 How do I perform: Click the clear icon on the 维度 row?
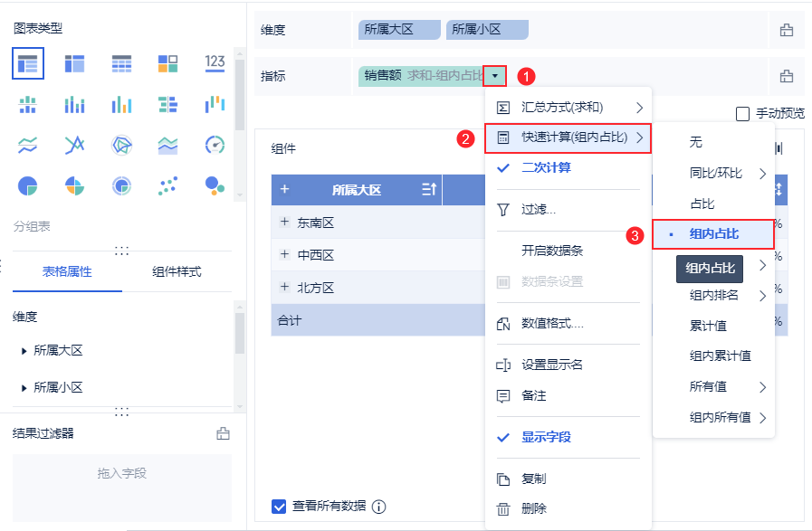click(786, 30)
